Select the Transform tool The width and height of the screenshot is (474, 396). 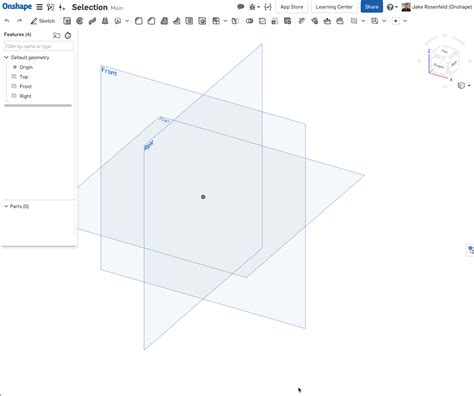275,21
